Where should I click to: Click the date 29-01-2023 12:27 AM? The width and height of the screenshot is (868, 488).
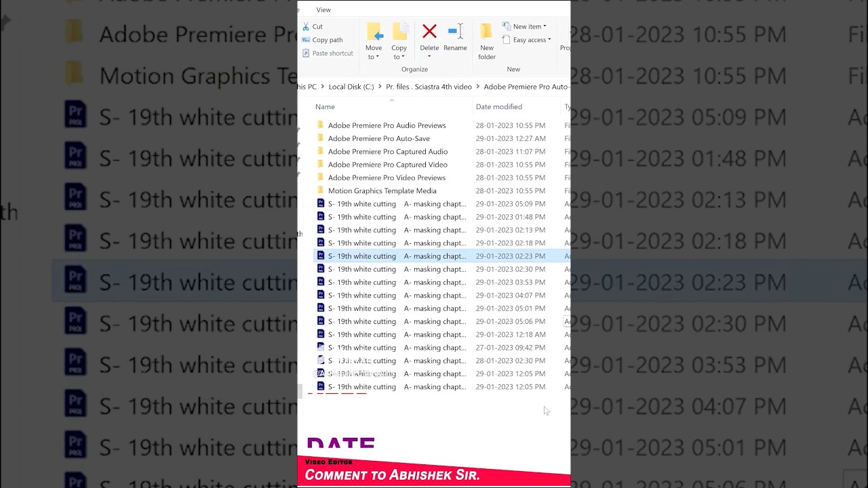click(511, 138)
